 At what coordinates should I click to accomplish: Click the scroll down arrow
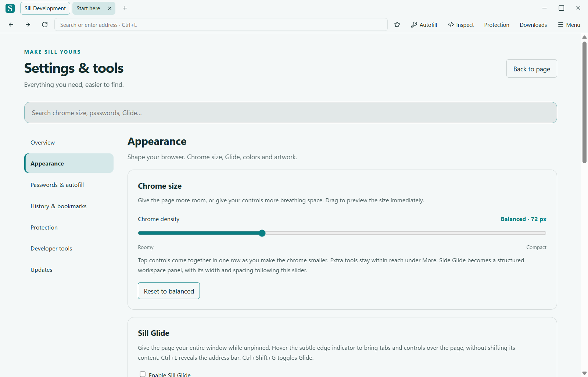point(584,373)
